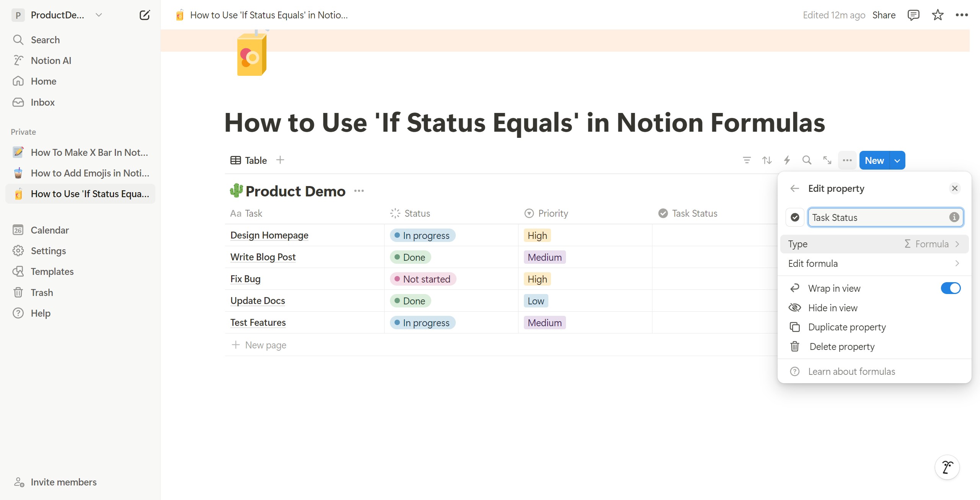Click the Priority column header
Image resolution: width=980 pixels, height=500 pixels.
point(585,213)
